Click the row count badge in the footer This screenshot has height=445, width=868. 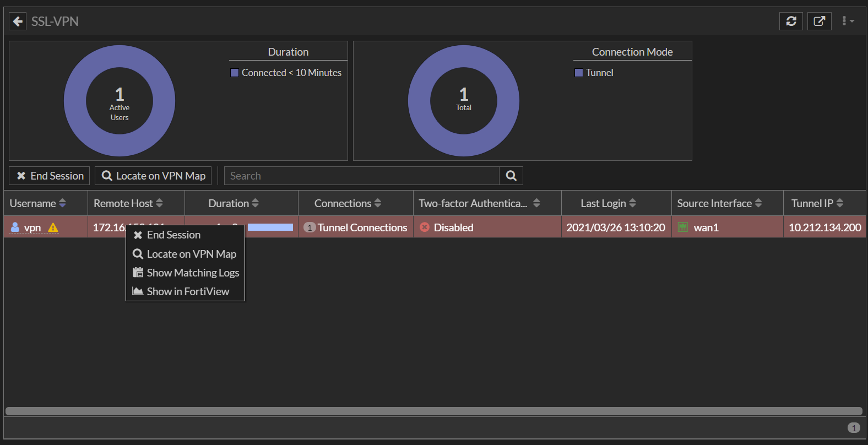click(854, 428)
